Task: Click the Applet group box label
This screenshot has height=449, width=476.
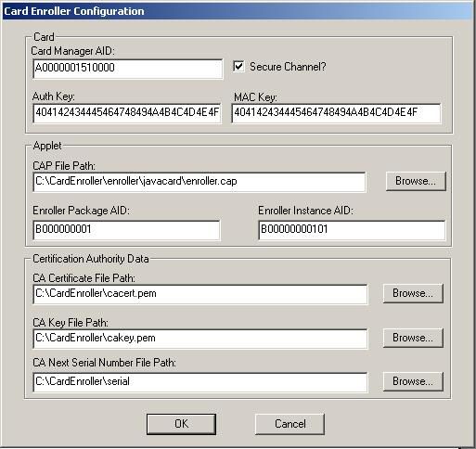Action: pyautogui.click(x=47, y=146)
